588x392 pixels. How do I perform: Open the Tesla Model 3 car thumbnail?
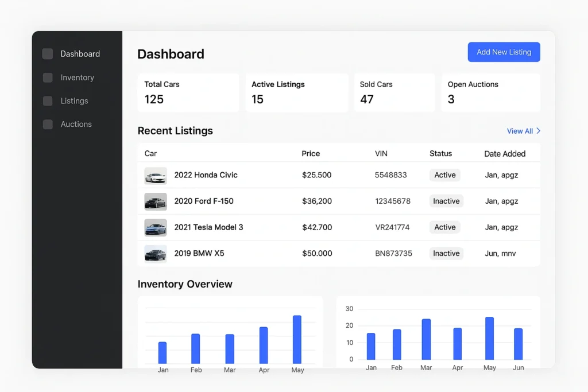point(156,228)
